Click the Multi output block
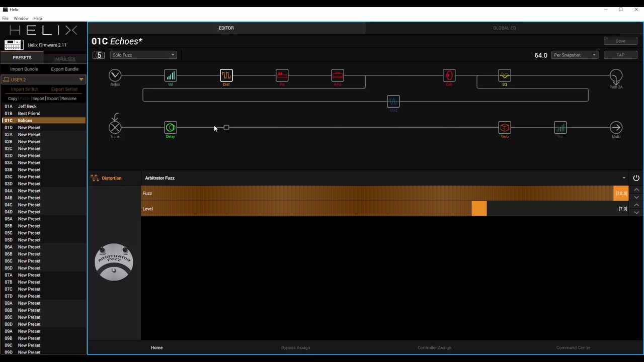Viewport: 644px width, 362px height. (616, 128)
